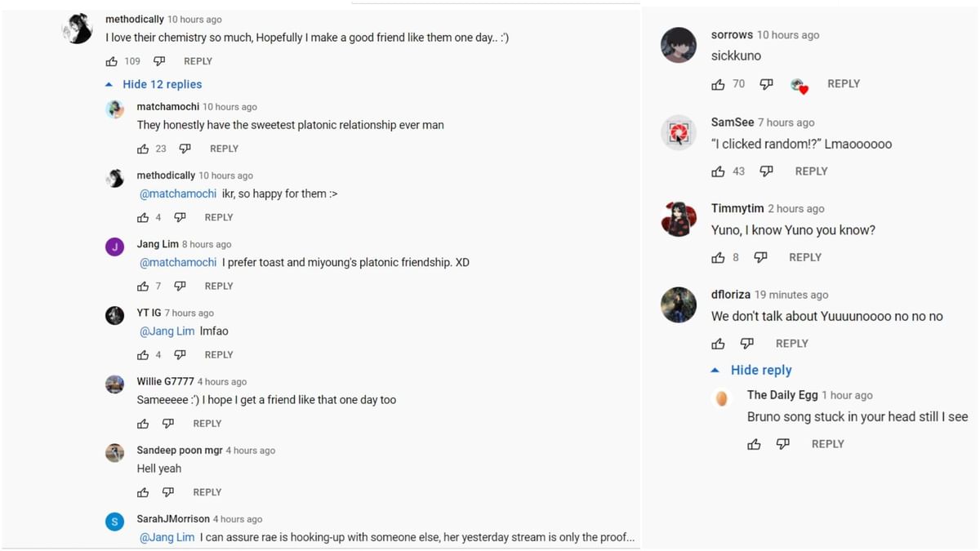Dislike methodically's top comment
This screenshot has width=980, height=551.
[x=159, y=61]
